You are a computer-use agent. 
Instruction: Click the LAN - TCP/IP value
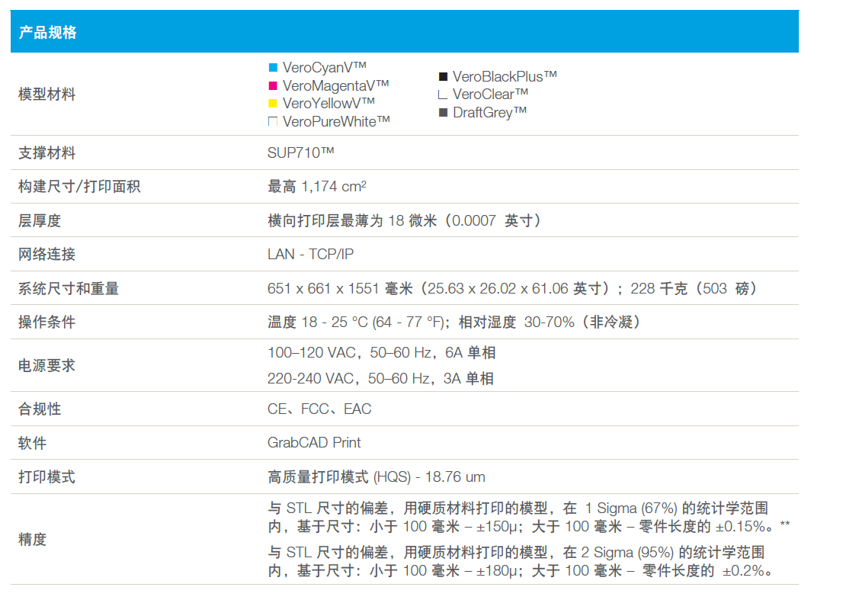pyautogui.click(x=310, y=254)
